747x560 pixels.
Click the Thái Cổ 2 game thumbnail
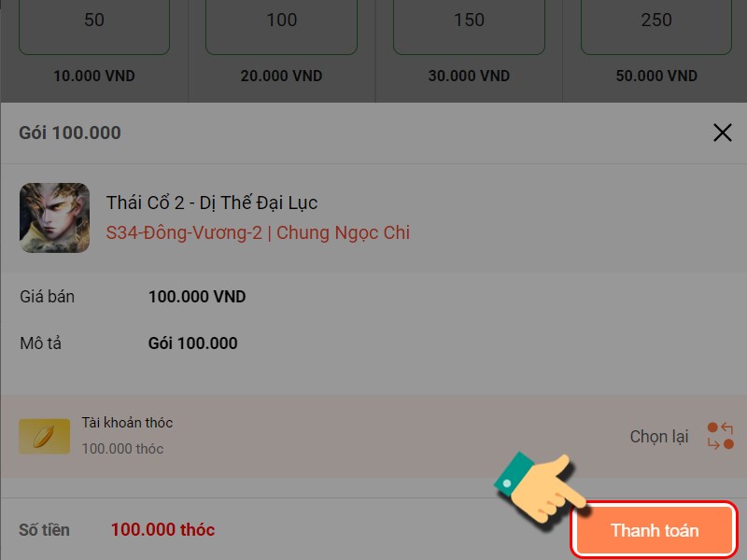54,217
